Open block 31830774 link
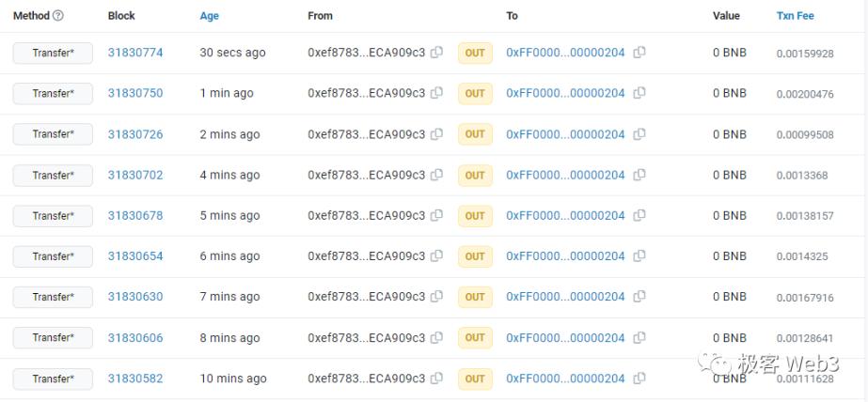 tap(135, 53)
